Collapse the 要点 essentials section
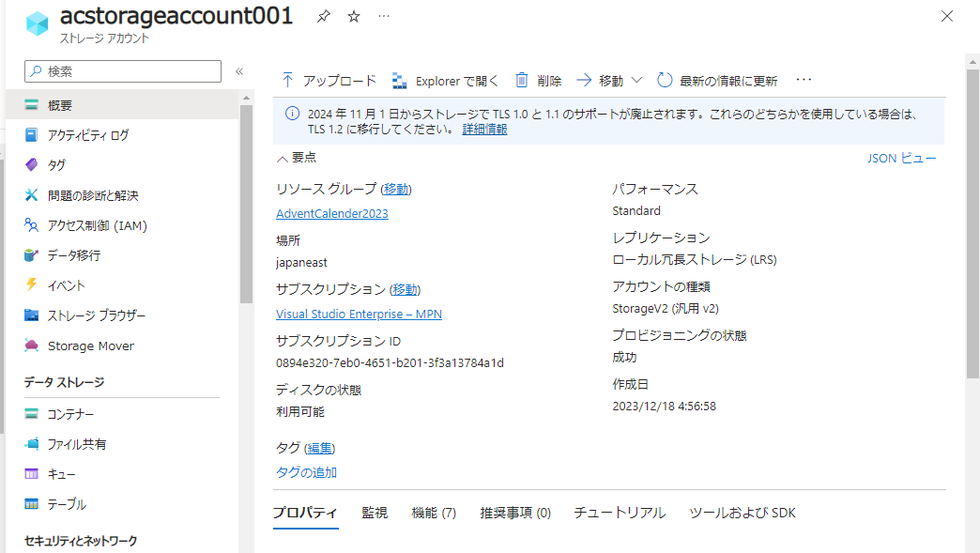 [297, 158]
